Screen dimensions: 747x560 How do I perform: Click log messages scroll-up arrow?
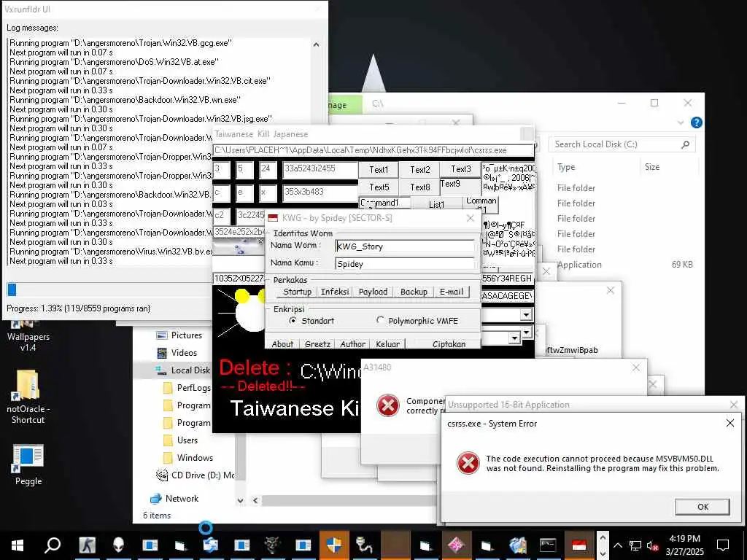[x=316, y=44]
